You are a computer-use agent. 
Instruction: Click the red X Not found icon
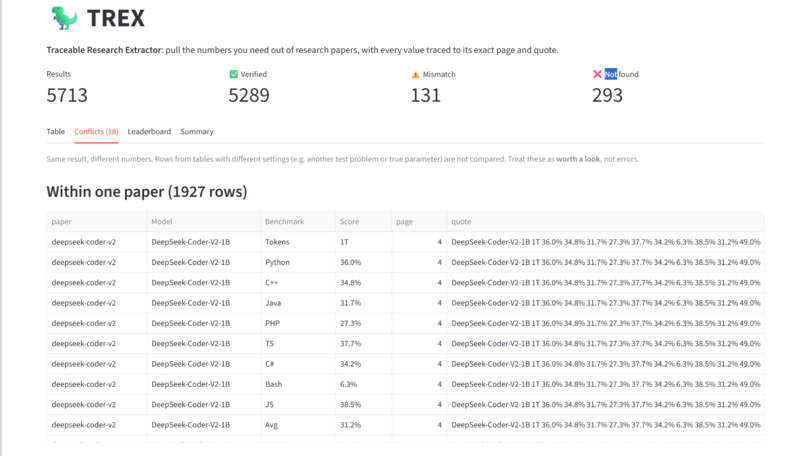(x=597, y=74)
